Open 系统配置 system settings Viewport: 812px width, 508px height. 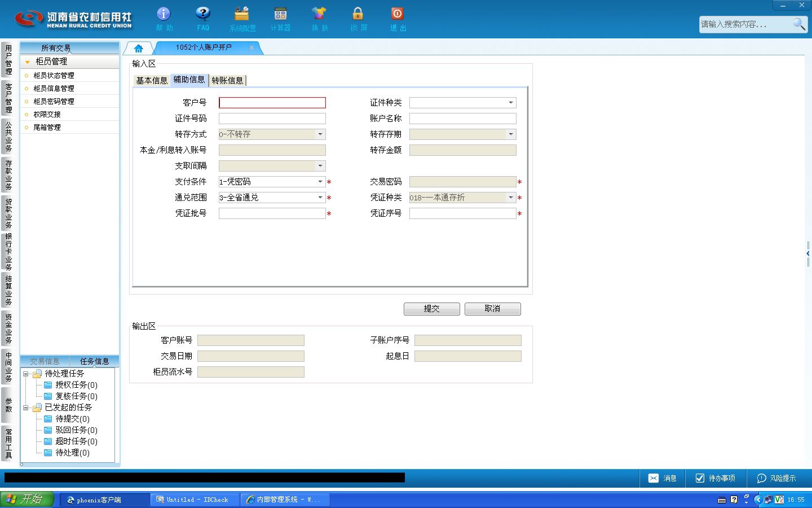[242, 19]
